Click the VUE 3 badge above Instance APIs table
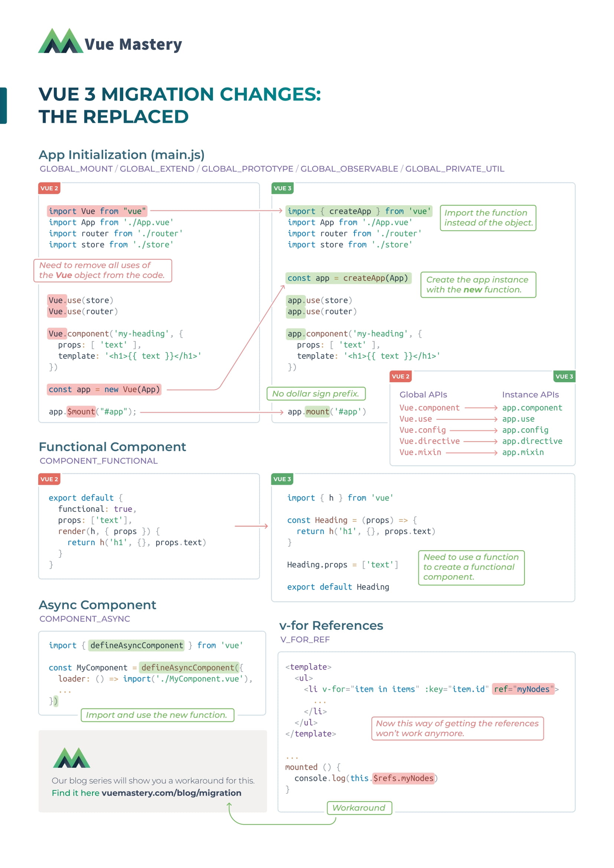614x868 pixels. pos(565,377)
